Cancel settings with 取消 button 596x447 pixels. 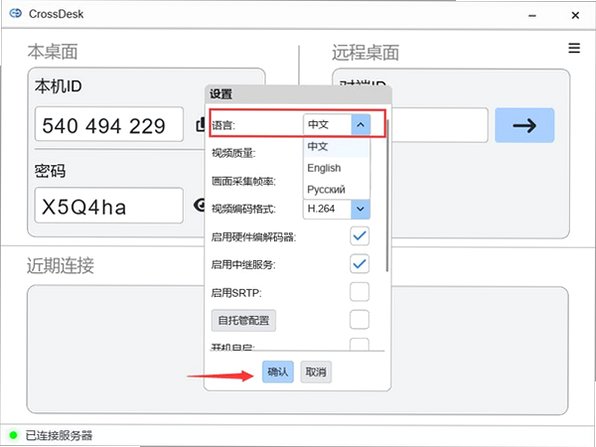tap(316, 372)
